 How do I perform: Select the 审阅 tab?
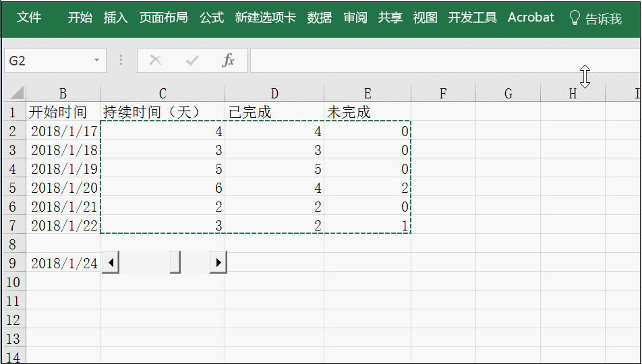click(x=355, y=18)
